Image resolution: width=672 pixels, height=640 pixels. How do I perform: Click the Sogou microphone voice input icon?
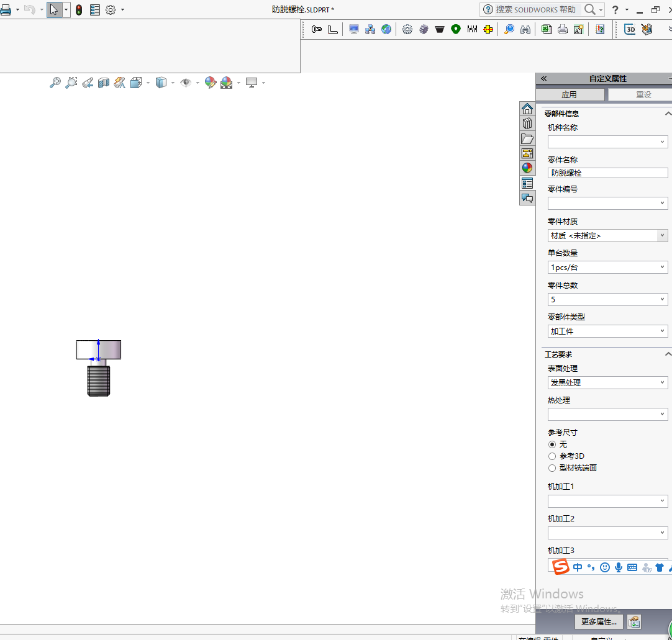tap(619, 567)
